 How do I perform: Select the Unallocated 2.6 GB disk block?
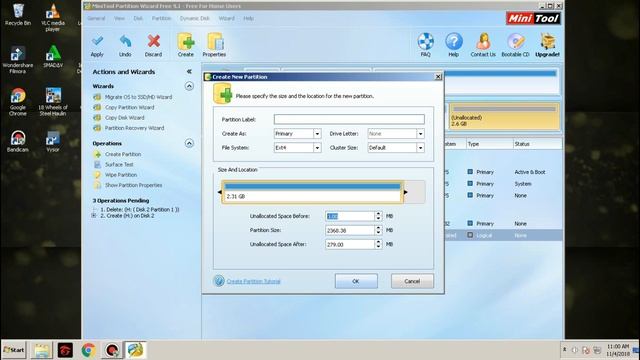tap(504, 116)
